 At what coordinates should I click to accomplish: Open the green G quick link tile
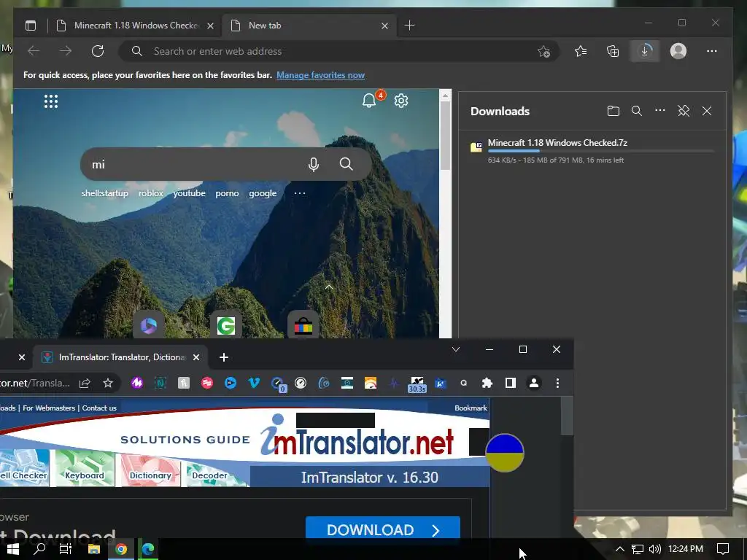(x=226, y=326)
